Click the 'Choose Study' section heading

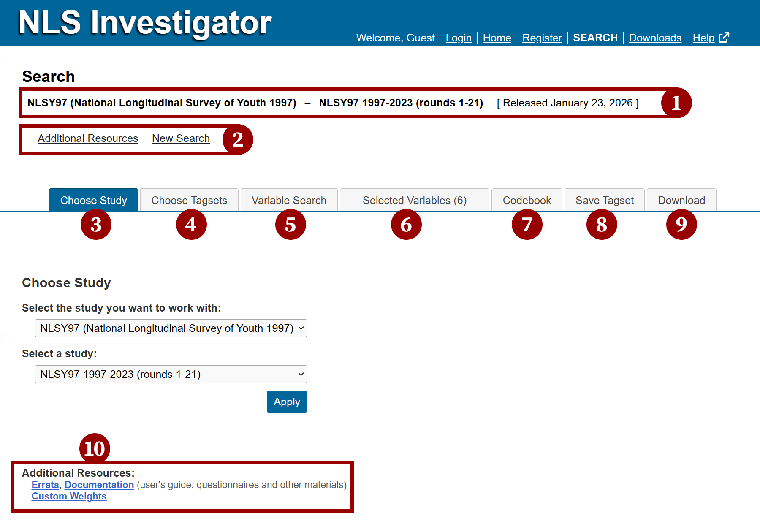[x=66, y=282]
